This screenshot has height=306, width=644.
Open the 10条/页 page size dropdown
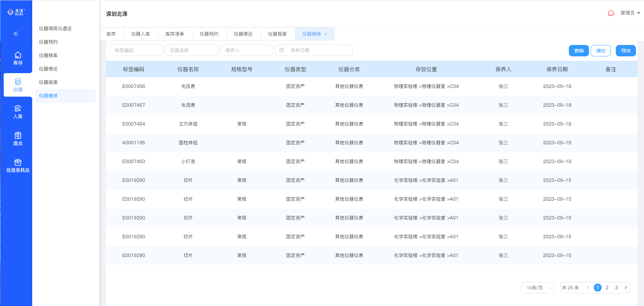(537, 288)
